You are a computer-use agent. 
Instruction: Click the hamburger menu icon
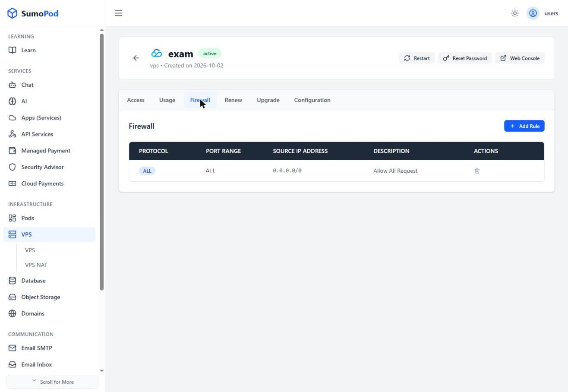point(118,13)
